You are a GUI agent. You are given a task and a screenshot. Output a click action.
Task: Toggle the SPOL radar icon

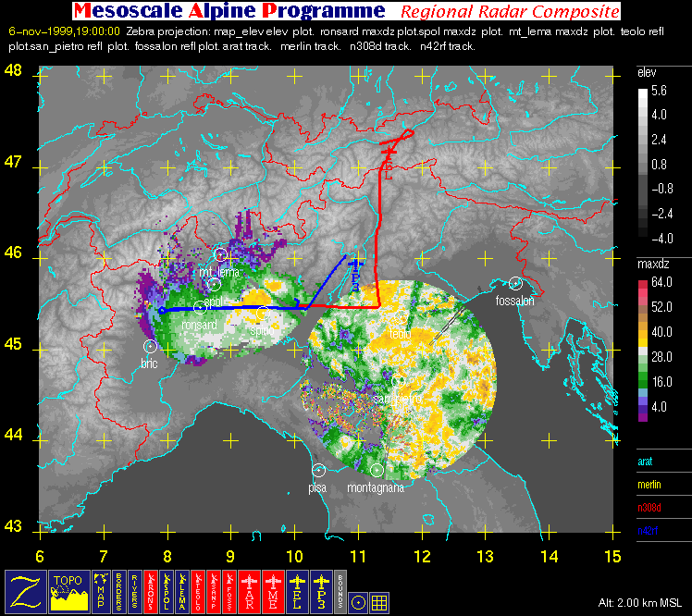point(167,591)
